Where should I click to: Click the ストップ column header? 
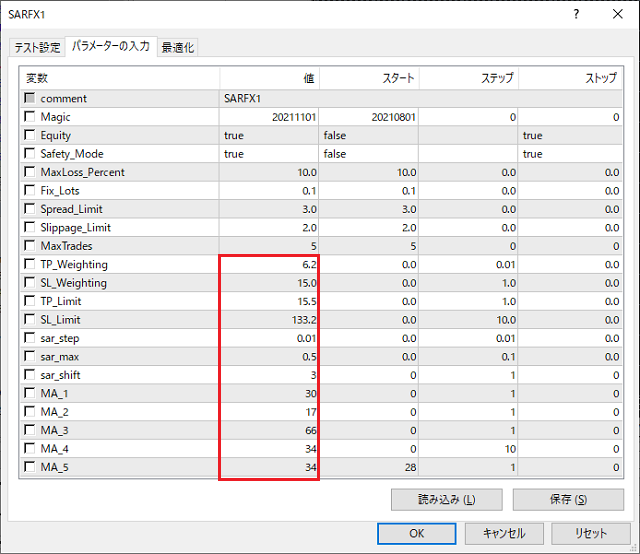[570, 78]
